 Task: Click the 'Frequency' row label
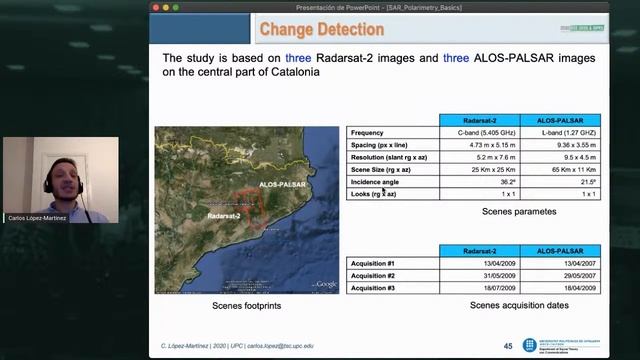[367, 133]
